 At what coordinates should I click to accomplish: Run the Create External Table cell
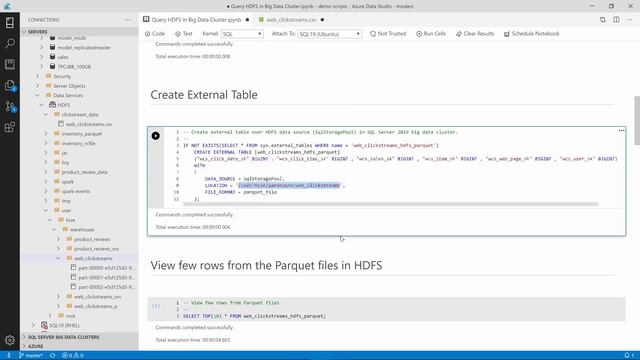tap(156, 136)
